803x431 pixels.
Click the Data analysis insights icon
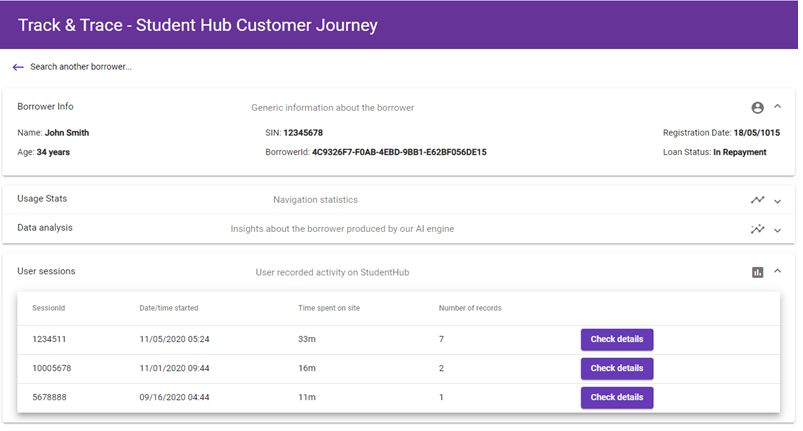tap(757, 229)
